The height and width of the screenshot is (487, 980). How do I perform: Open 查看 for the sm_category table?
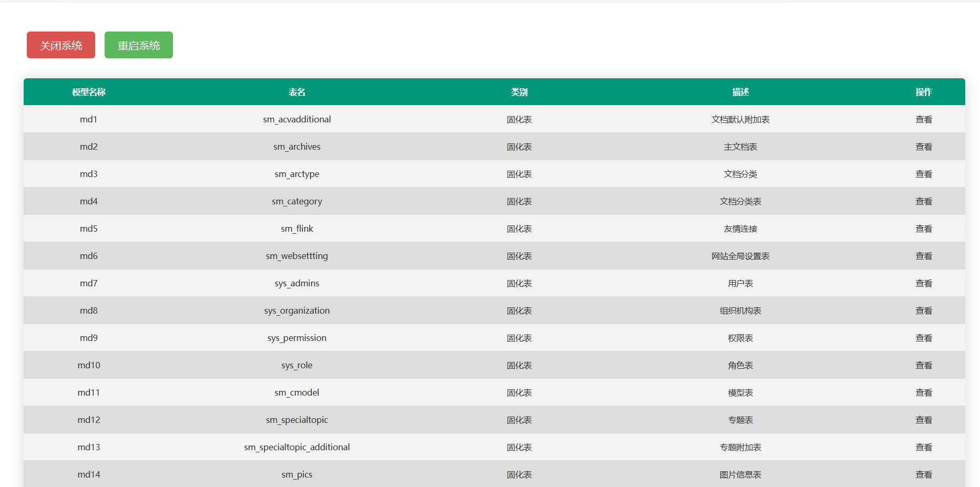[x=923, y=201]
